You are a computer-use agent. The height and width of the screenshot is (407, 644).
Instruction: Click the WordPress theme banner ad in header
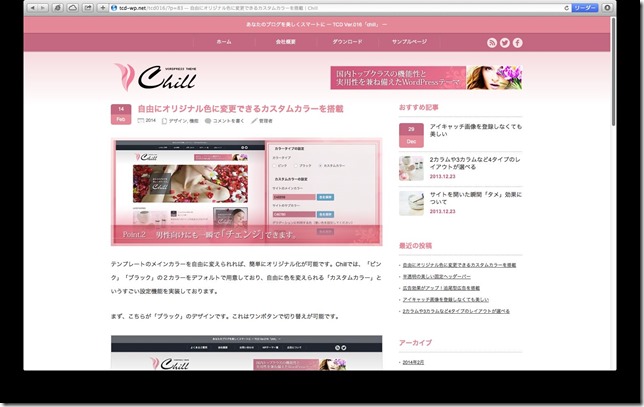426,78
